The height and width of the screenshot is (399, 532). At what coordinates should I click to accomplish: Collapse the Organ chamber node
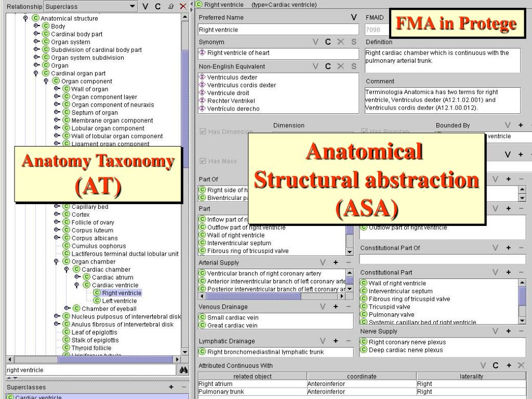(x=56, y=262)
